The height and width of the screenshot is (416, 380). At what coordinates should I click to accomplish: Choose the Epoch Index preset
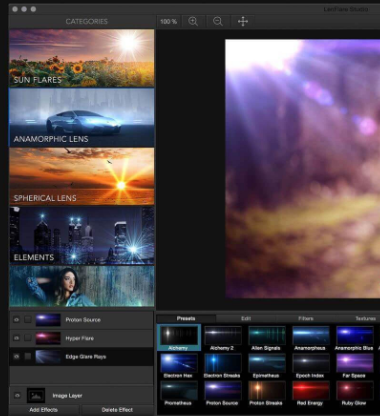click(310, 366)
